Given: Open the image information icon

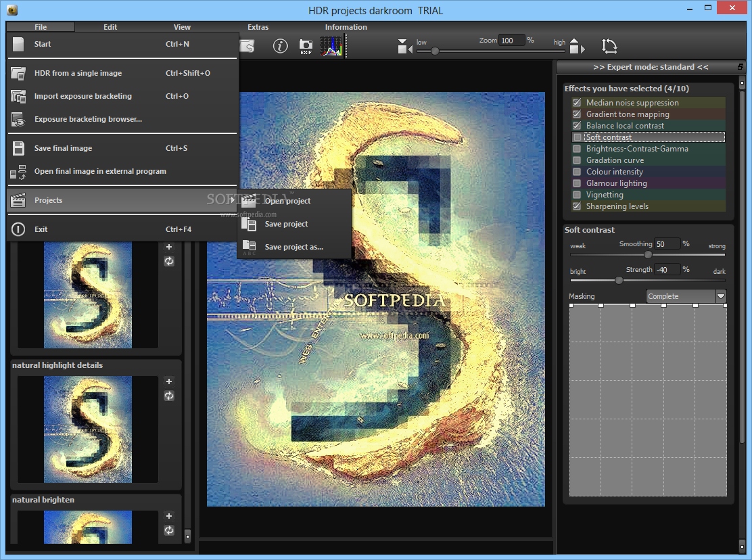Looking at the screenshot, I should pyautogui.click(x=280, y=46).
